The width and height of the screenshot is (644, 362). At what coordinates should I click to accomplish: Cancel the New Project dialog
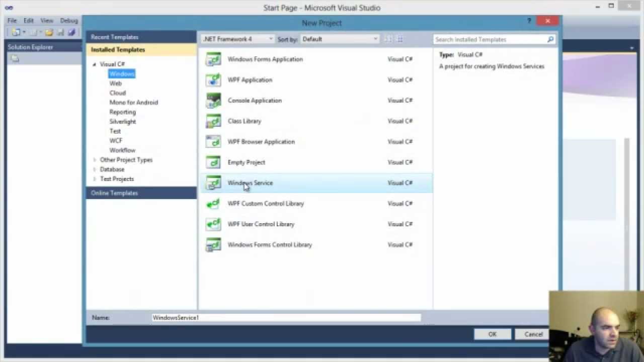pyautogui.click(x=533, y=334)
